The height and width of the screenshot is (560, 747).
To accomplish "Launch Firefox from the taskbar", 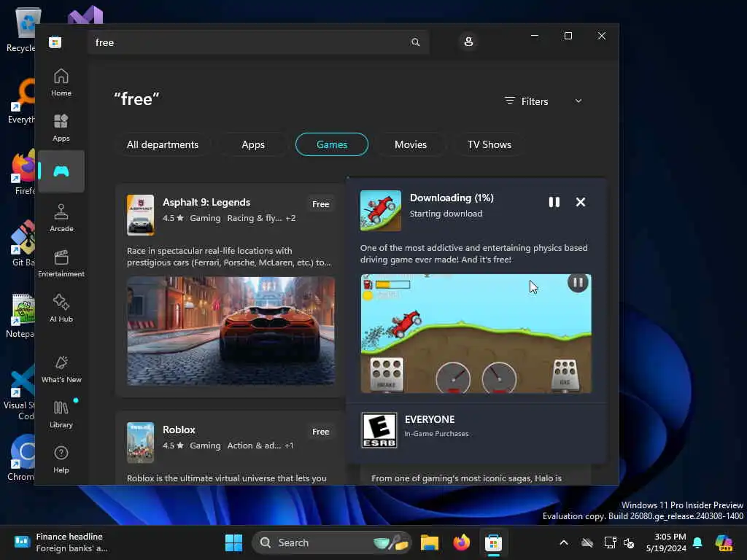I will pos(461,542).
